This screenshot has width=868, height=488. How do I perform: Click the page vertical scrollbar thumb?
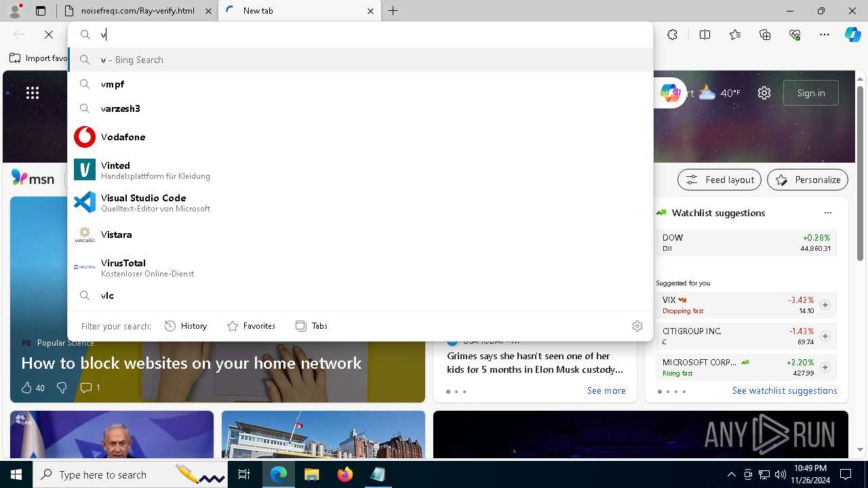(861, 174)
